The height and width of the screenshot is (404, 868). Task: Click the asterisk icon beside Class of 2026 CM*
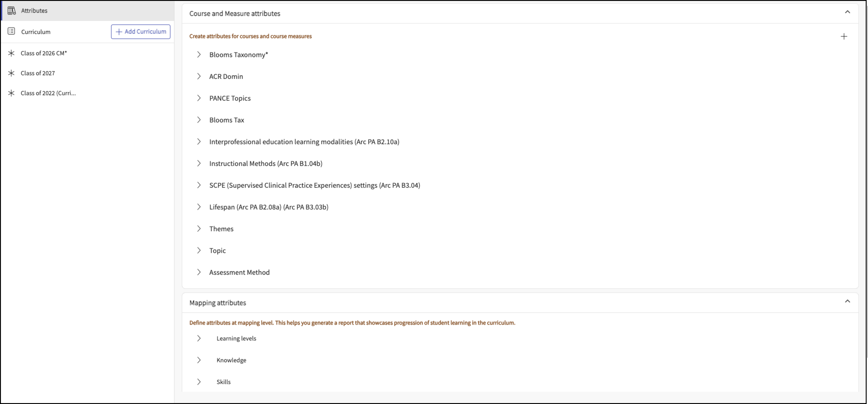[12, 53]
